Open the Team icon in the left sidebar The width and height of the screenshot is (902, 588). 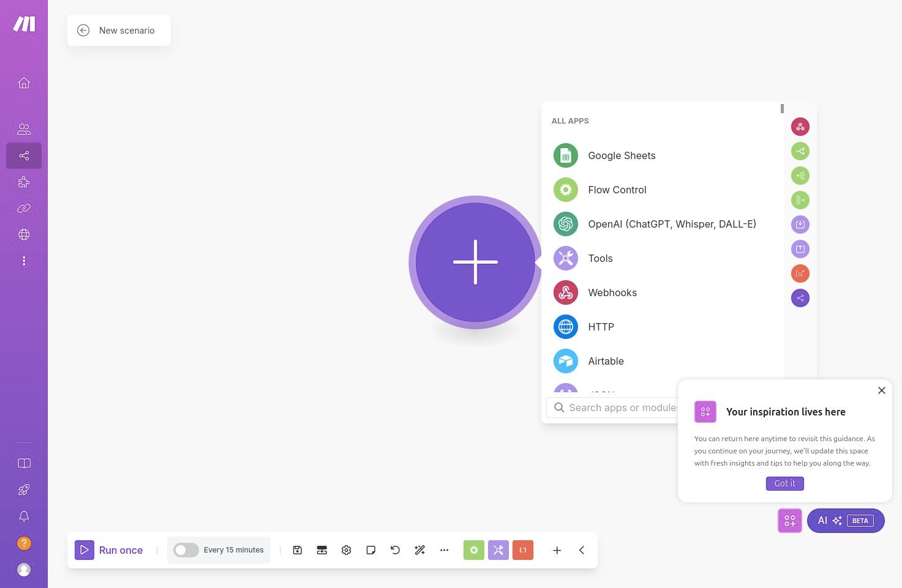[x=24, y=128]
